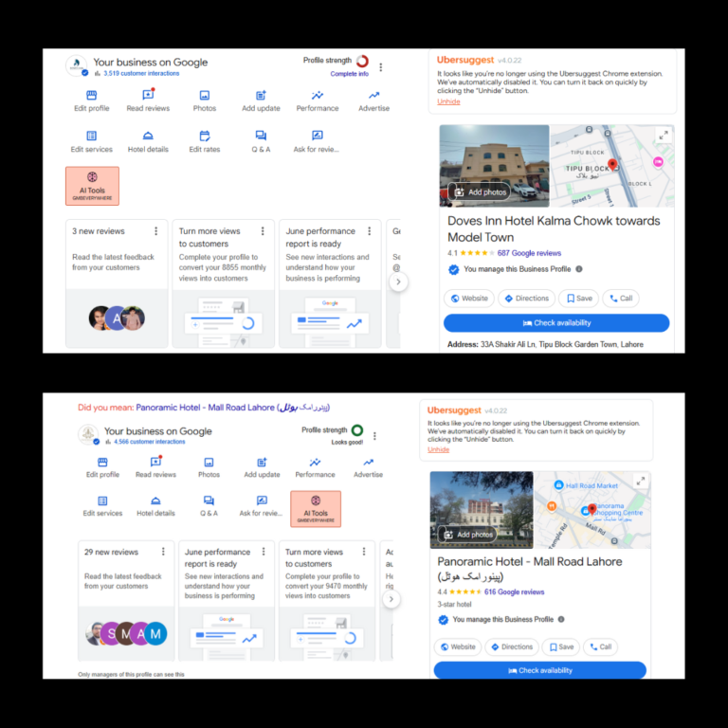Image resolution: width=728 pixels, height=728 pixels.
Task: Click Doves Inn profile strength ring
Action: [x=362, y=61]
